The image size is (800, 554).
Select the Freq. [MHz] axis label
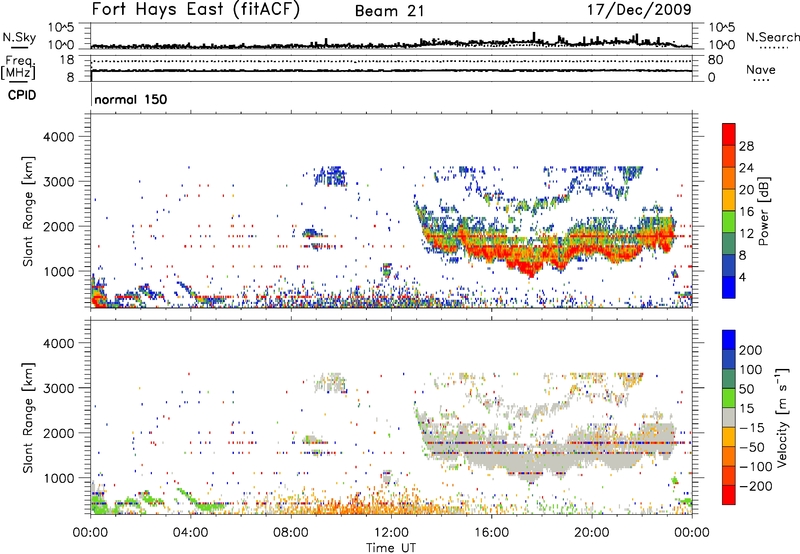pos(18,67)
